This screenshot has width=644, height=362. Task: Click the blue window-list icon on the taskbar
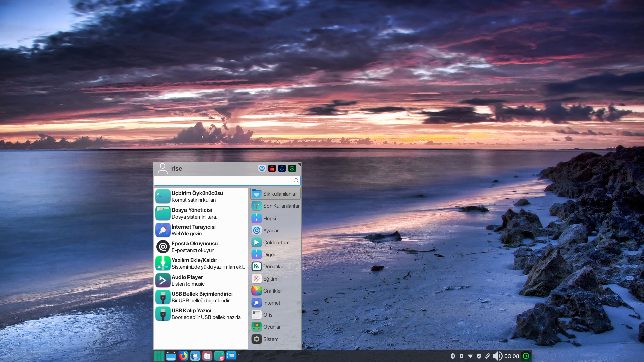coord(231,356)
